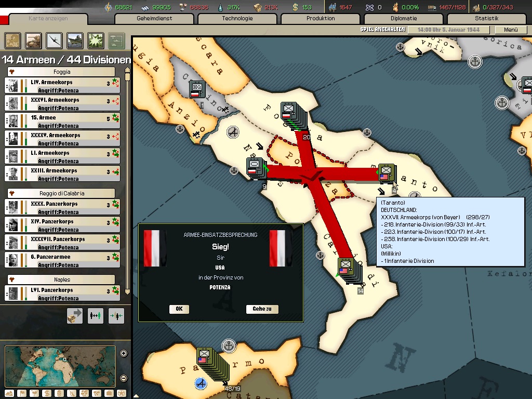Screen dimensions: 532x399
Task: Click the two-soldiers swap arrow button
Action: click(96, 316)
